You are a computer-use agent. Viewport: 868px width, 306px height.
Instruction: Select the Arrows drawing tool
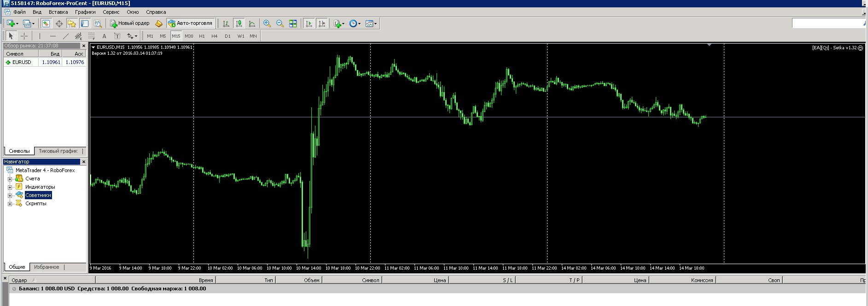(130, 36)
